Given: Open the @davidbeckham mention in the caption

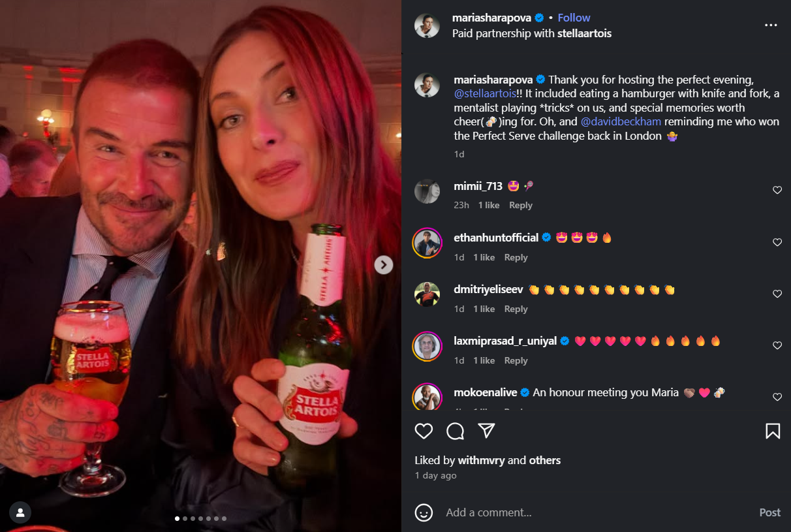Looking at the screenshot, I should (x=621, y=121).
